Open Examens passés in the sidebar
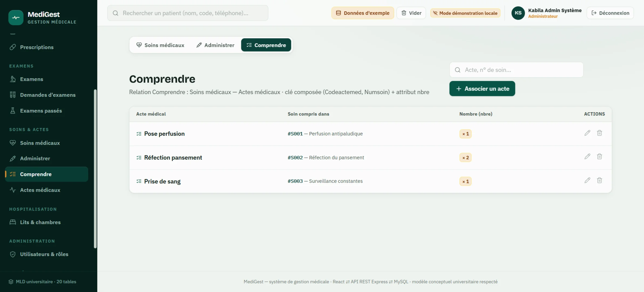 tap(46, 111)
